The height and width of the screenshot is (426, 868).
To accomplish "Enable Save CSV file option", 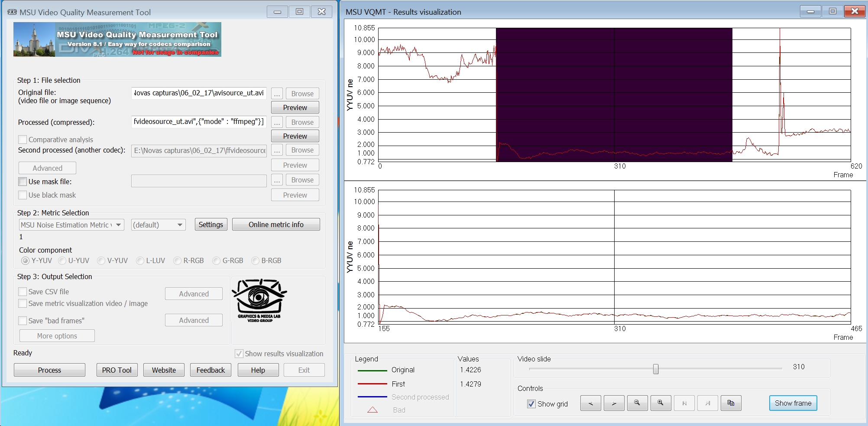I will (x=23, y=292).
